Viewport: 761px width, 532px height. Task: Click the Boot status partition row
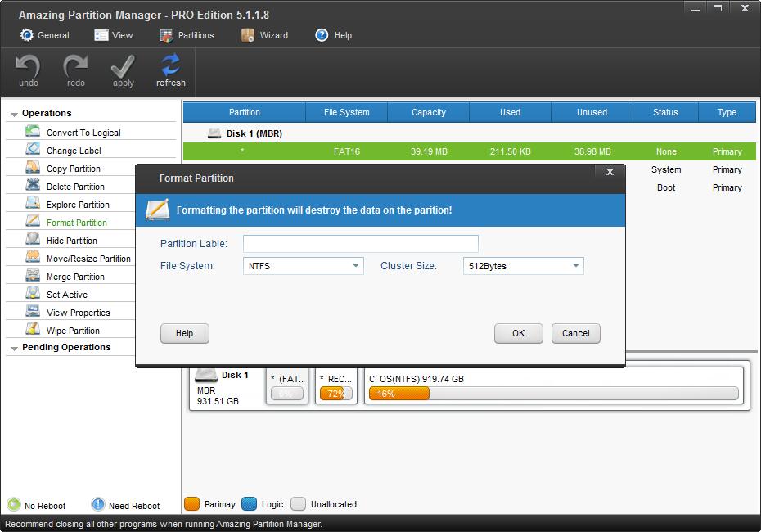coord(691,187)
